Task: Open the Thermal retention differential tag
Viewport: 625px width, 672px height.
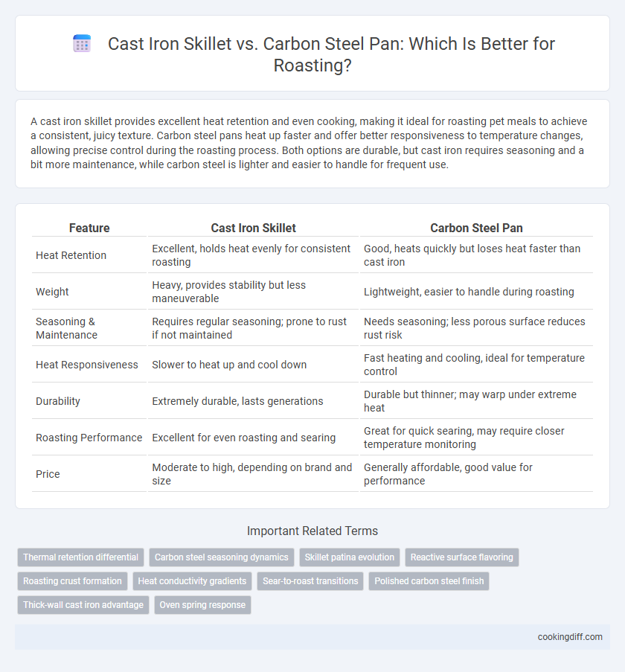Action: tap(80, 557)
